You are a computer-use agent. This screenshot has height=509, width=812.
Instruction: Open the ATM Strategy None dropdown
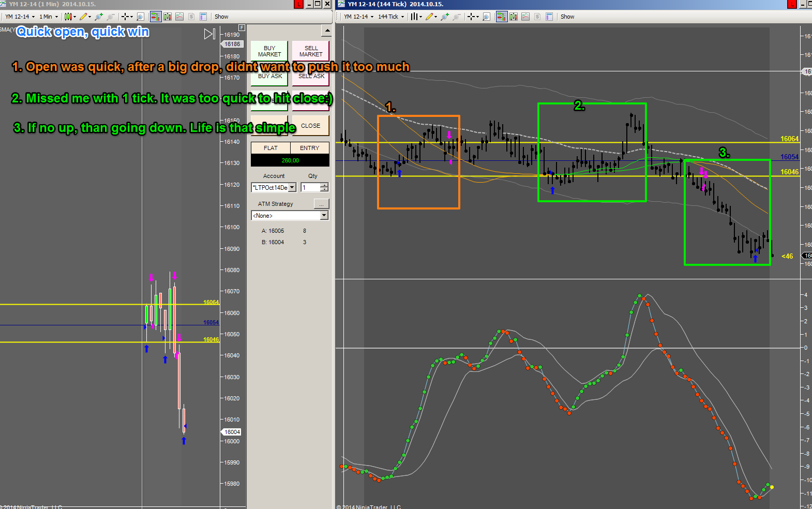coord(290,215)
